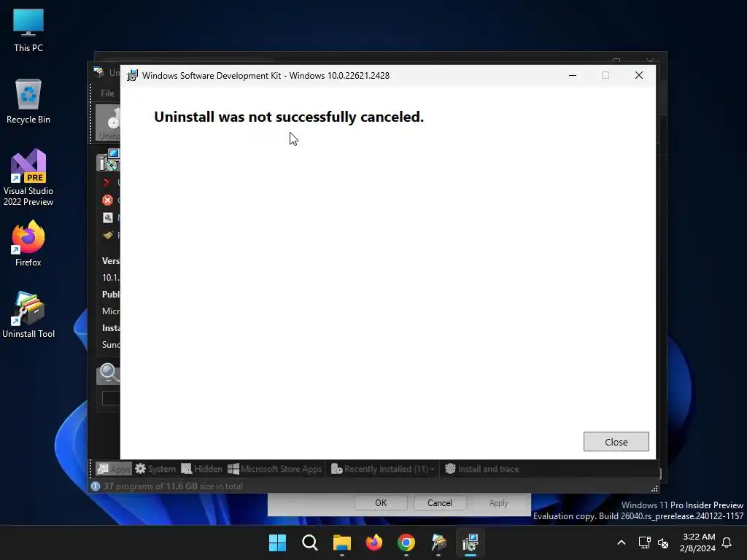
Task: Open the notifications bell icon
Action: [x=727, y=542]
